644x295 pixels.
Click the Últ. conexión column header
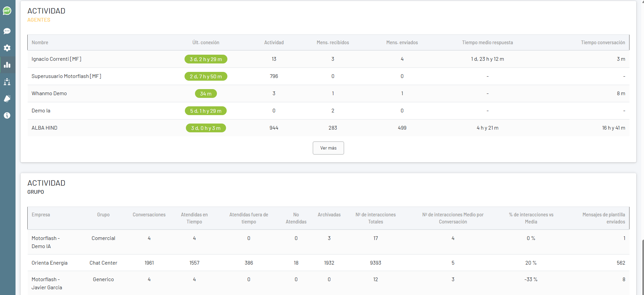pos(206,43)
